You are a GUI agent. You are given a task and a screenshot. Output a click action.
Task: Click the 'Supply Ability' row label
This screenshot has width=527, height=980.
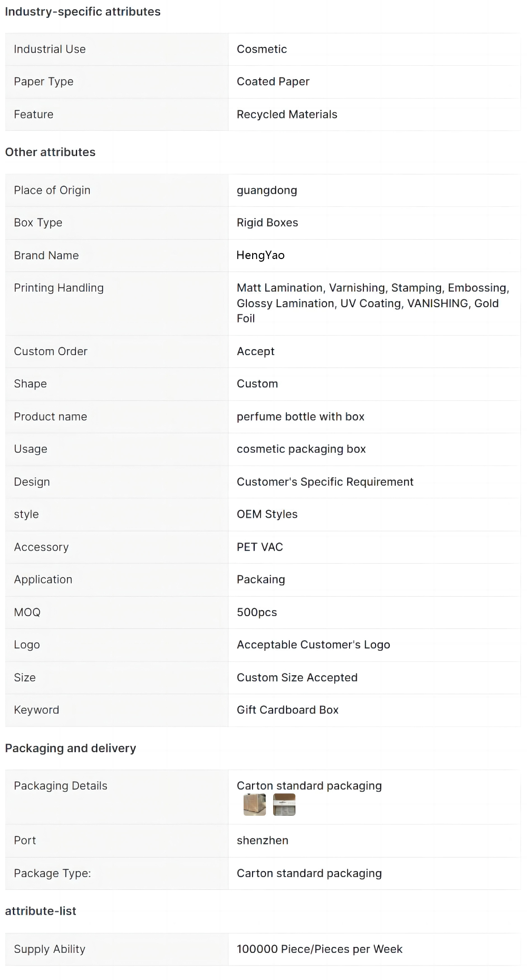click(49, 949)
